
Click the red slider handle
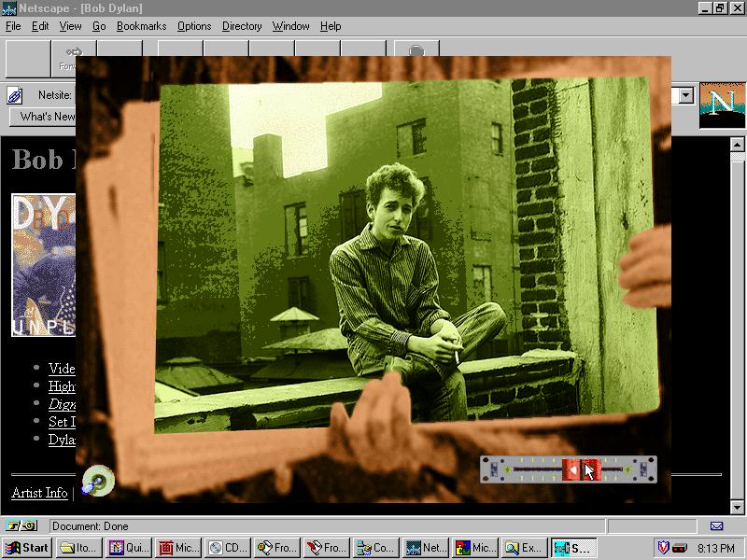coord(581,470)
